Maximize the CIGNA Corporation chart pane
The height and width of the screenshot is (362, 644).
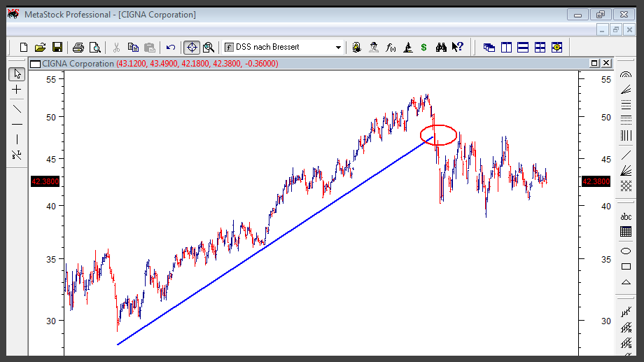(x=594, y=63)
